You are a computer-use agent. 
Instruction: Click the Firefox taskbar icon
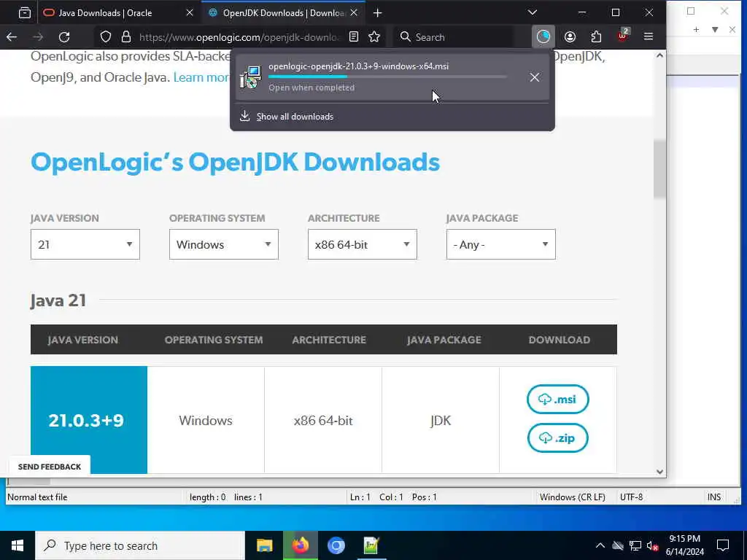pyautogui.click(x=300, y=545)
